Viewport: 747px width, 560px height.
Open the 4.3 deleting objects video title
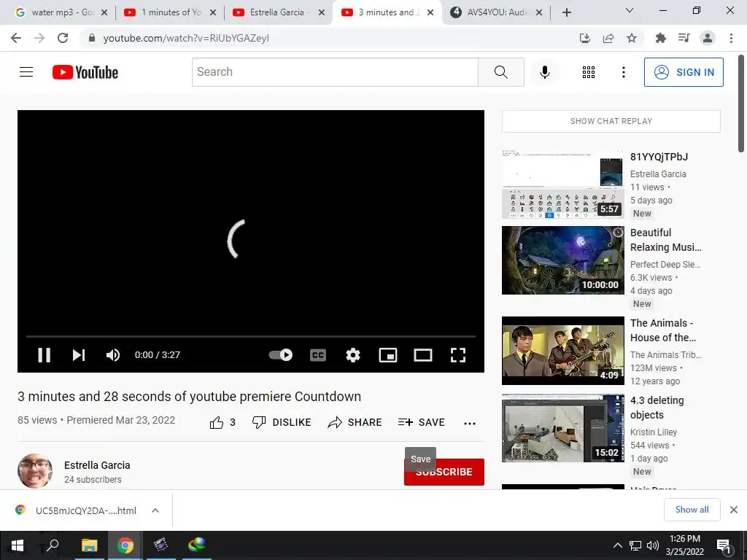[x=657, y=408]
